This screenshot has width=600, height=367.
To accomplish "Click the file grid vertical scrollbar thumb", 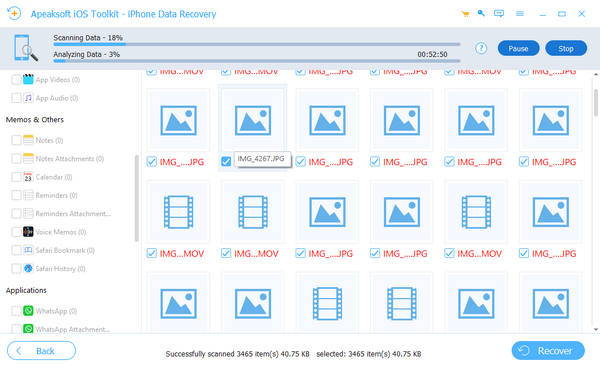I will 596,102.
